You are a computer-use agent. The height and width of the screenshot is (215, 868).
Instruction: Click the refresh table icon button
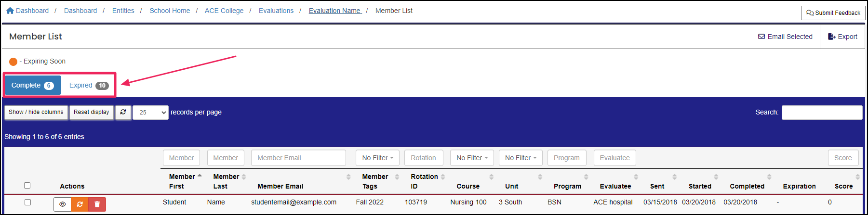pyautogui.click(x=123, y=112)
